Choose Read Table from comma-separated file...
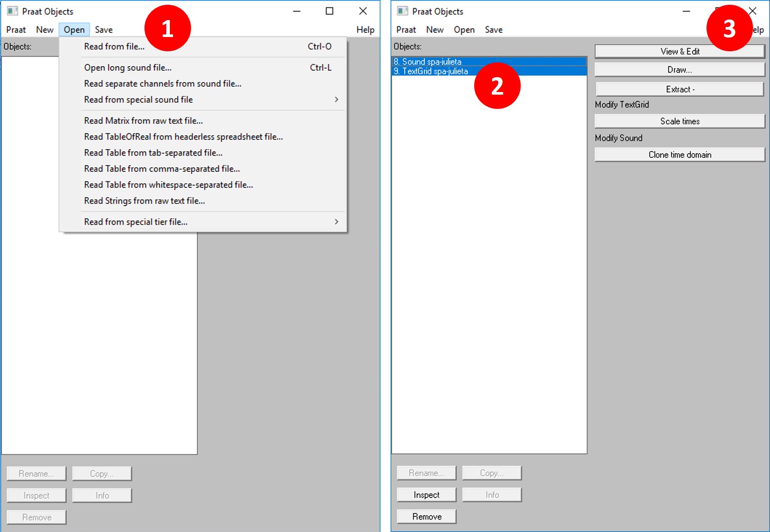770x532 pixels. (203, 169)
